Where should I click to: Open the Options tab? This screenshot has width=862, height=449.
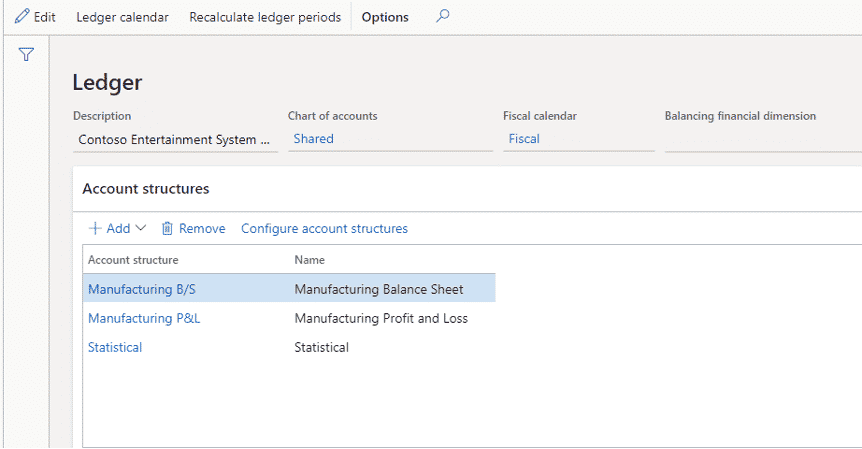(x=385, y=17)
